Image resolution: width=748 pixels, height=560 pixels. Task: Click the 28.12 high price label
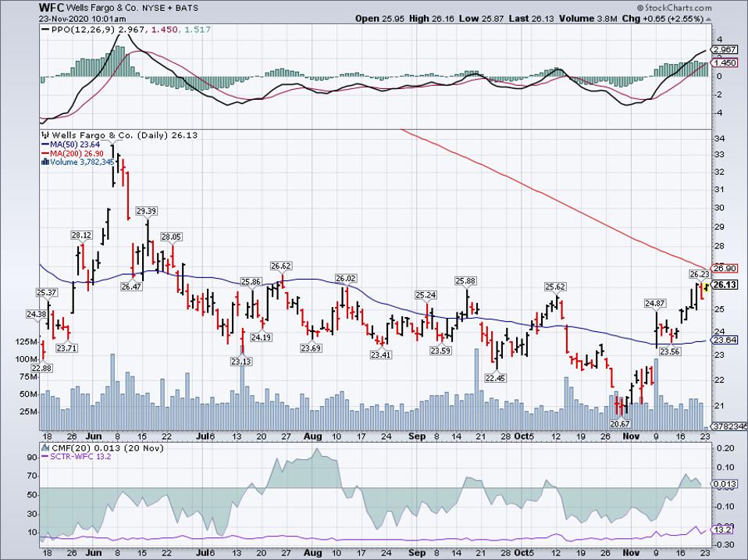coord(82,235)
